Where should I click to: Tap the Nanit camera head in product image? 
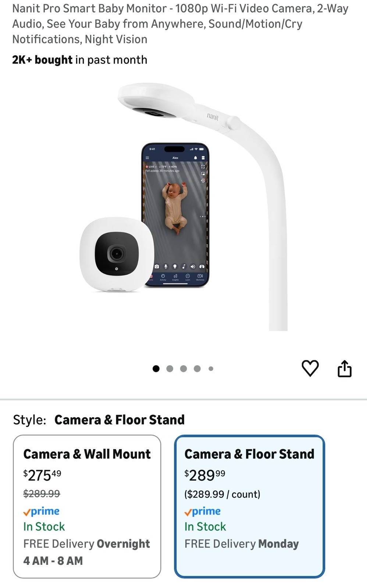pyautogui.click(x=156, y=100)
